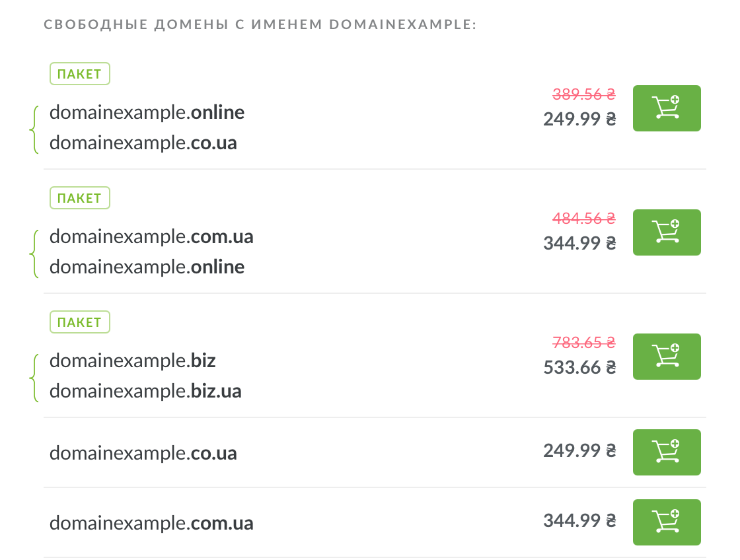Select domainexample.online in the first package
The width and height of the screenshot is (740, 560).
[147, 112]
